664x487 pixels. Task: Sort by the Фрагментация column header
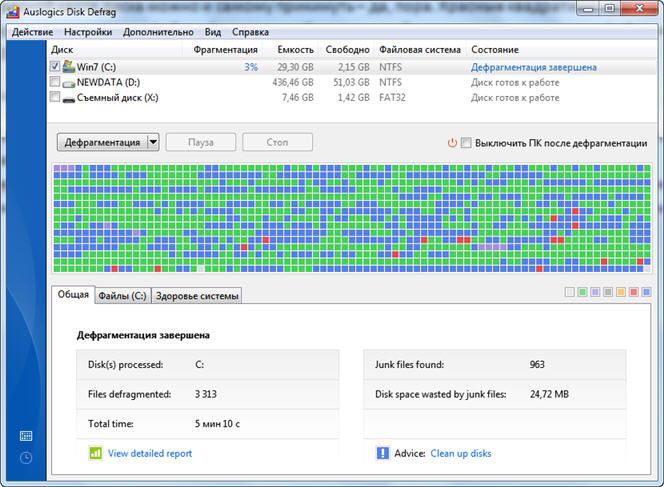(x=225, y=50)
